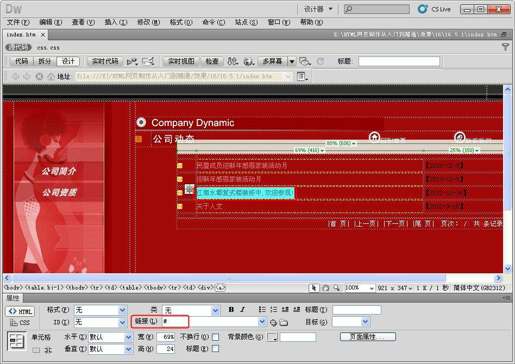Click the 页面属性 (Page Properties) button
Viewport: 515px width, 364px height.
(x=368, y=337)
